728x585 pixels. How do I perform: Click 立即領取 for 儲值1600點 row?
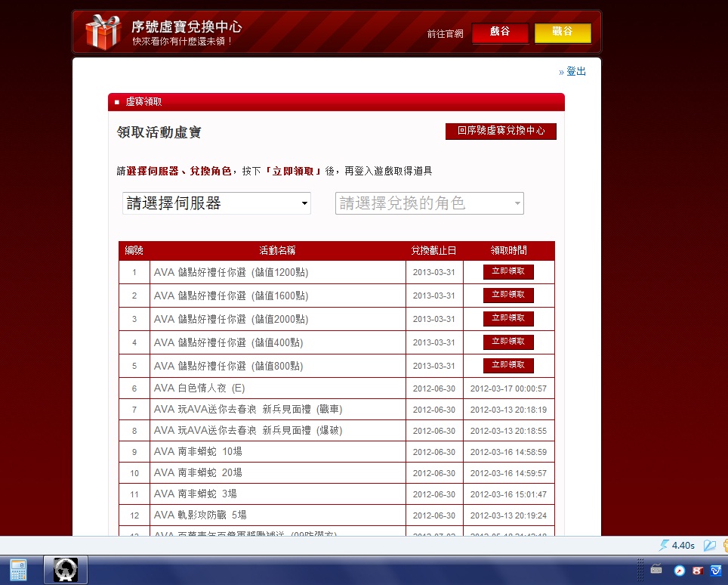click(x=508, y=295)
